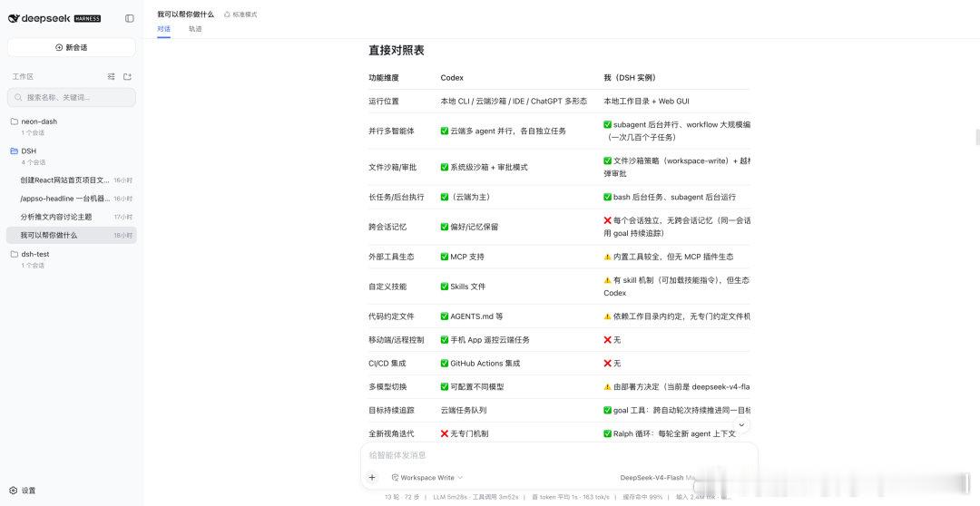
Task: Click the green check before 偏好/记忆保留
Action: 445,227
